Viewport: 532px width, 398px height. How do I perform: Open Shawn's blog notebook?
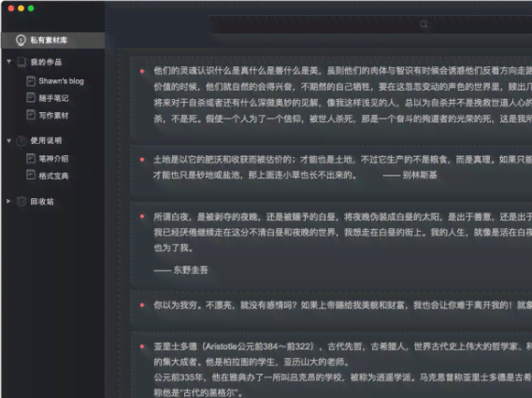[x=61, y=81]
